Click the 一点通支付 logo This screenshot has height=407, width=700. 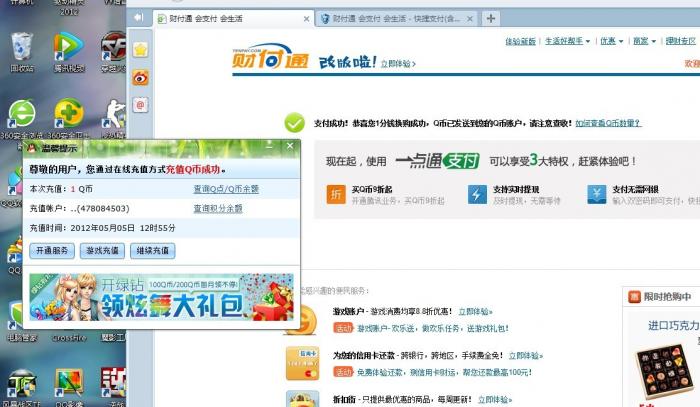438,161
